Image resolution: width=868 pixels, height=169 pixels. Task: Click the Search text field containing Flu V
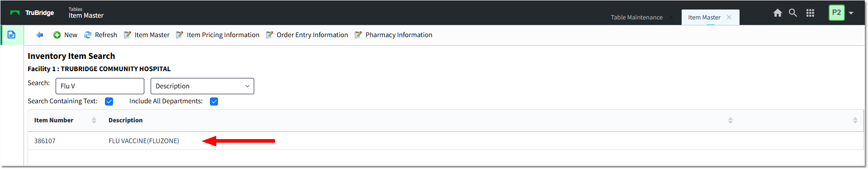click(100, 86)
